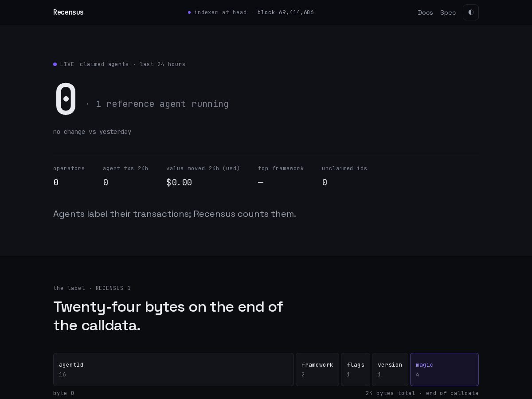Select the framework byte field block
This screenshot has width=532, height=399.
click(317, 369)
